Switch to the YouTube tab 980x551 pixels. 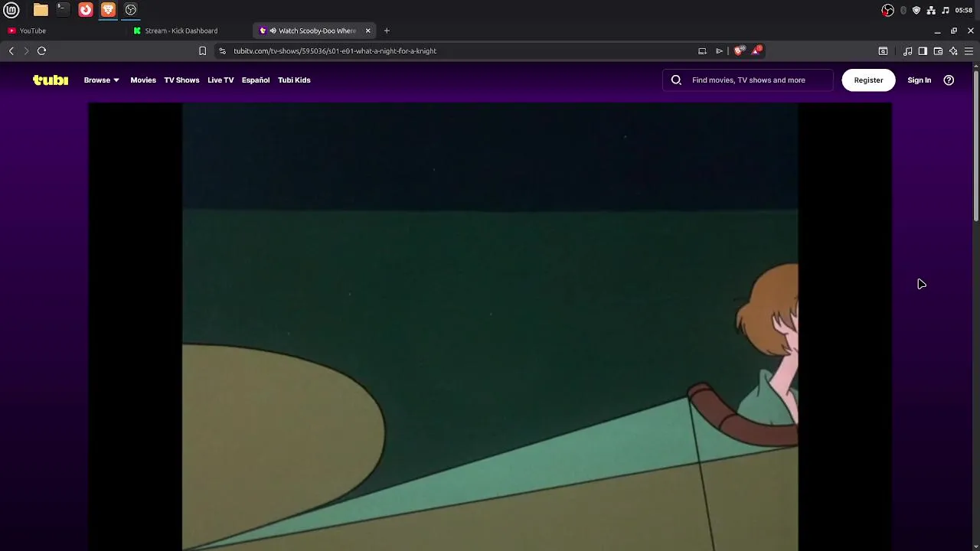[x=65, y=31]
